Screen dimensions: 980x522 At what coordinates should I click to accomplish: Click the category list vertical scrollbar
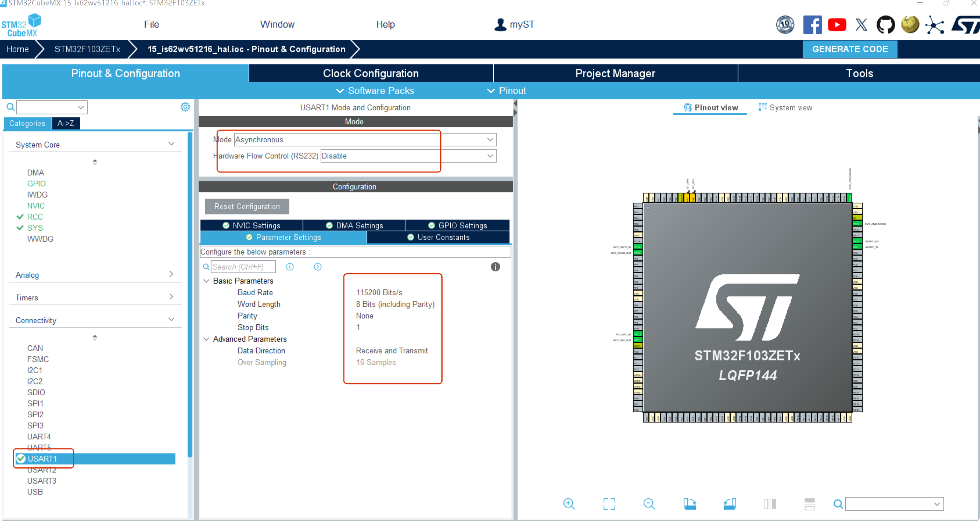pos(190,295)
